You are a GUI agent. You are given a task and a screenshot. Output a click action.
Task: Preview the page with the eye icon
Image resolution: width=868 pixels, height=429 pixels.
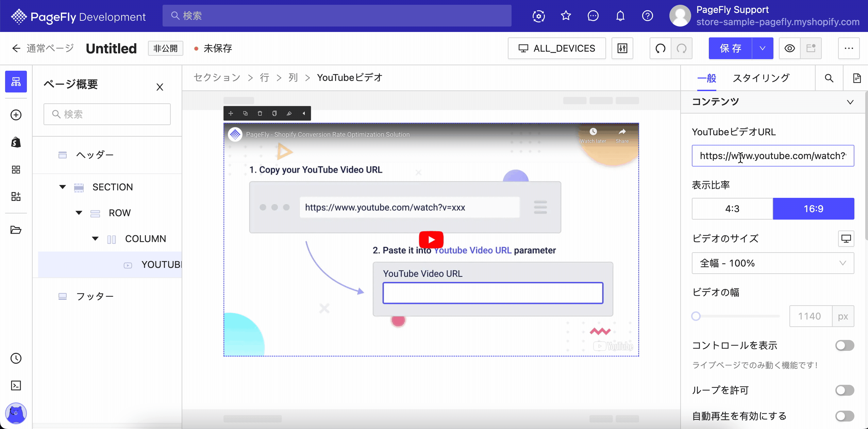point(790,48)
